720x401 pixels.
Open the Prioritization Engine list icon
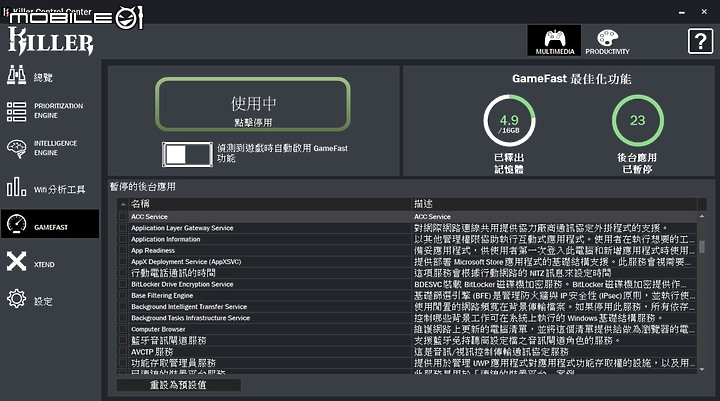tap(17, 112)
